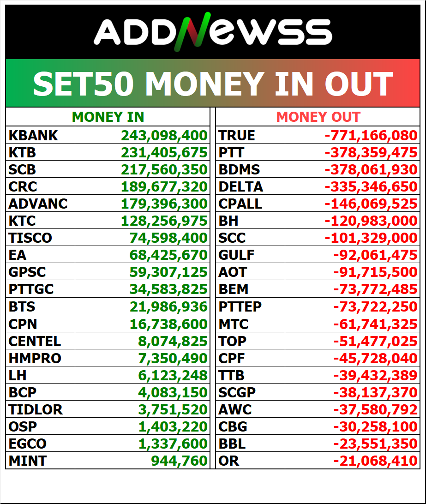Click the CPALL ticker cell
This screenshot has height=504, width=426.
pyautogui.click(x=240, y=204)
